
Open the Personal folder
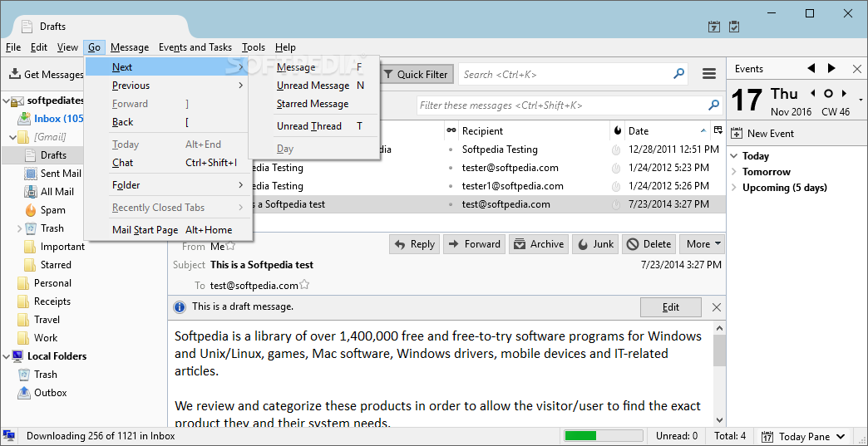pyautogui.click(x=52, y=283)
